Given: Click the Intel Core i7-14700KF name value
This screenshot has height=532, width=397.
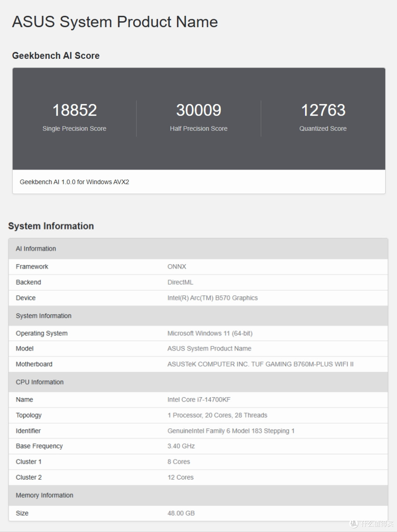Looking at the screenshot, I should 199,399.
